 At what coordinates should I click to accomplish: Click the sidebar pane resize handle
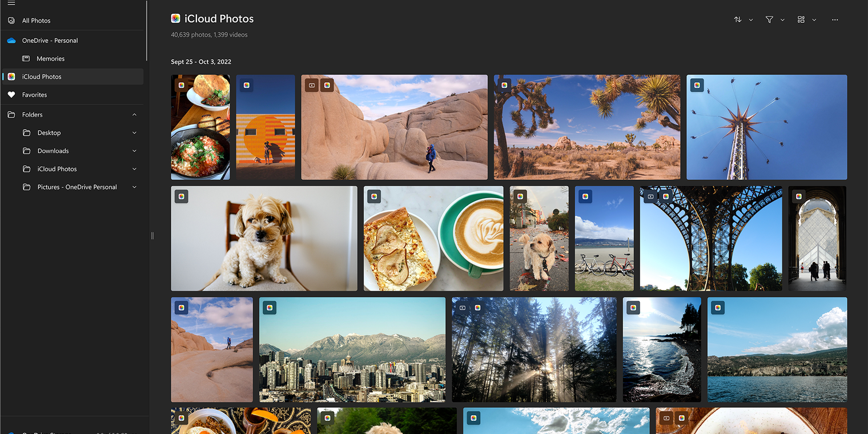152,235
